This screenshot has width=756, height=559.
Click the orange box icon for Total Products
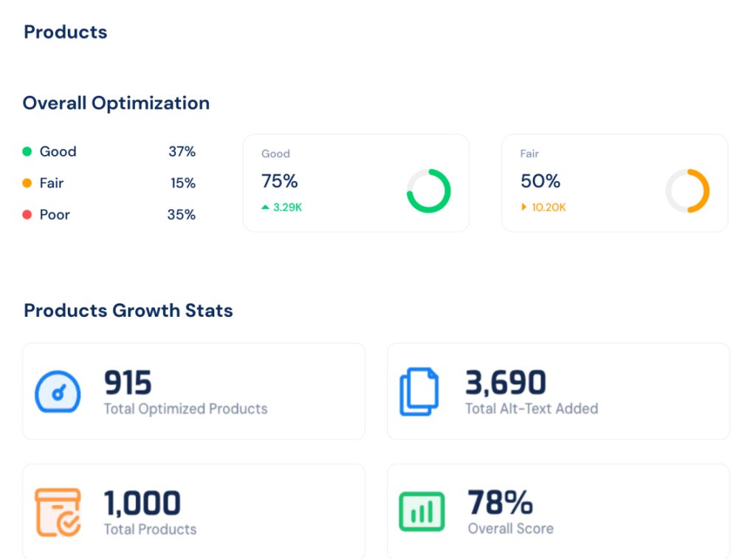tap(58, 512)
